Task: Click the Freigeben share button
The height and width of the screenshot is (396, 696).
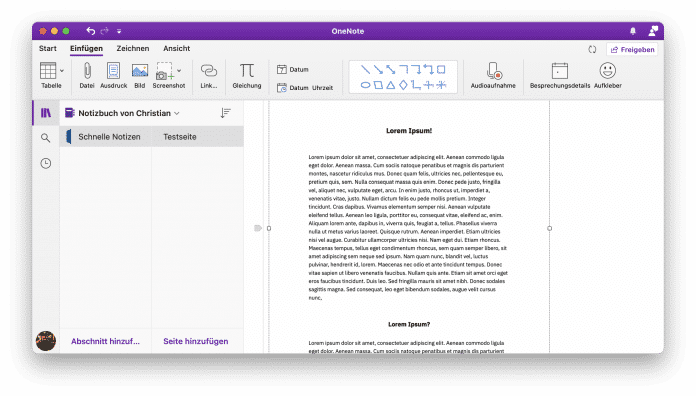Action: click(x=632, y=50)
